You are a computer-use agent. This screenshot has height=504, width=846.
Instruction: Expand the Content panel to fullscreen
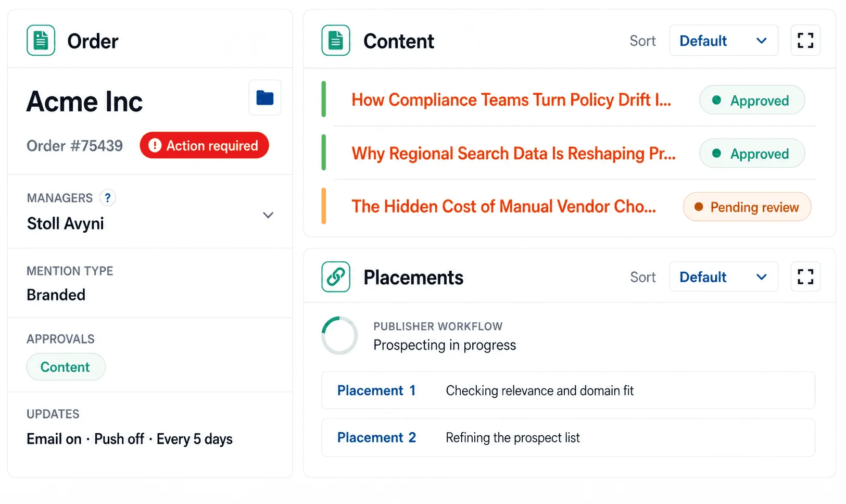tap(805, 40)
